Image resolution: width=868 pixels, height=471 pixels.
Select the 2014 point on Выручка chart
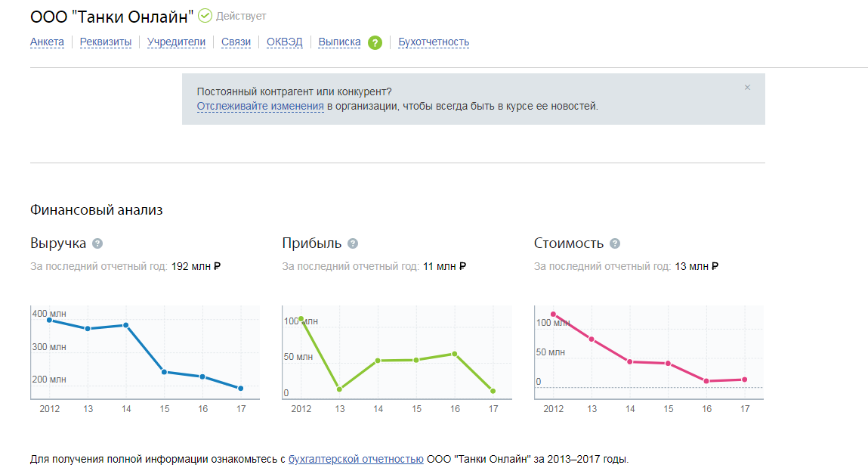point(125,325)
